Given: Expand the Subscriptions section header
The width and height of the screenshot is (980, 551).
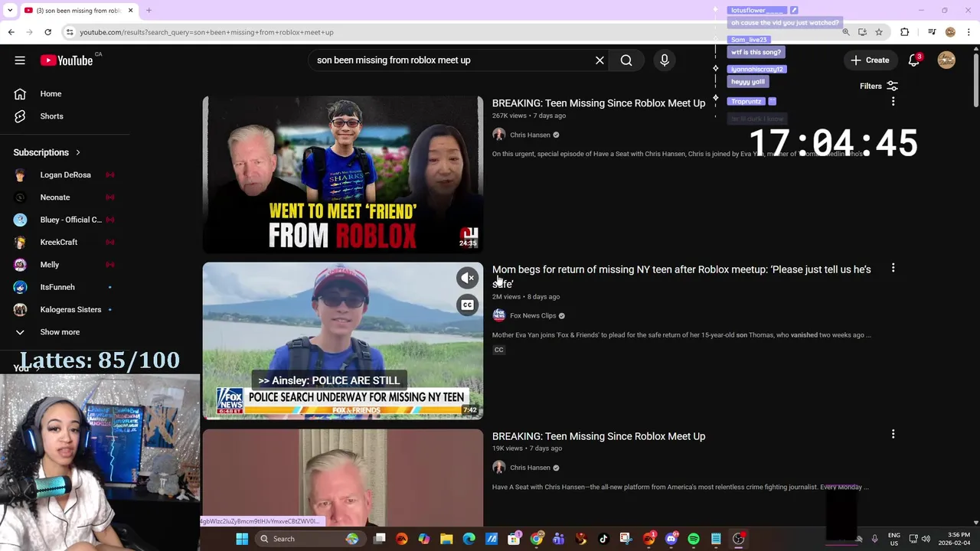Looking at the screenshot, I should (x=47, y=152).
